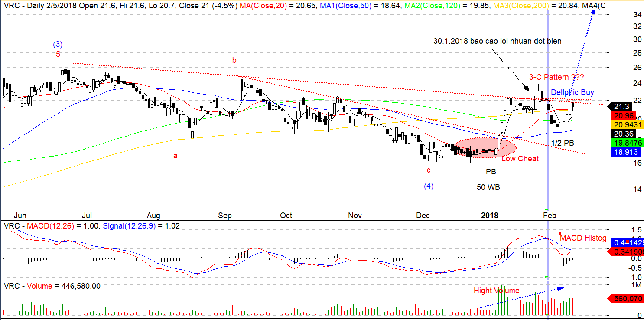Viewport: 644px width, 320px height.
Task: Select the "Hight Volume" label in volume pane
Action: tap(496, 291)
